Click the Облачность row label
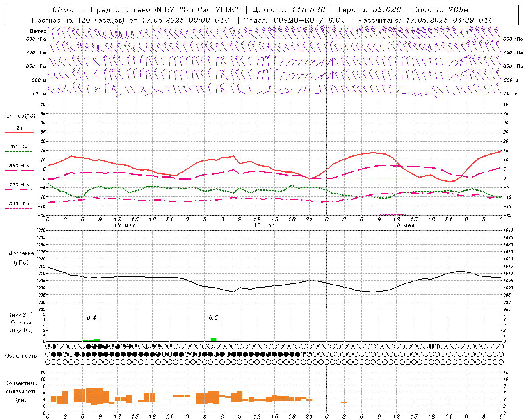 tap(21, 356)
